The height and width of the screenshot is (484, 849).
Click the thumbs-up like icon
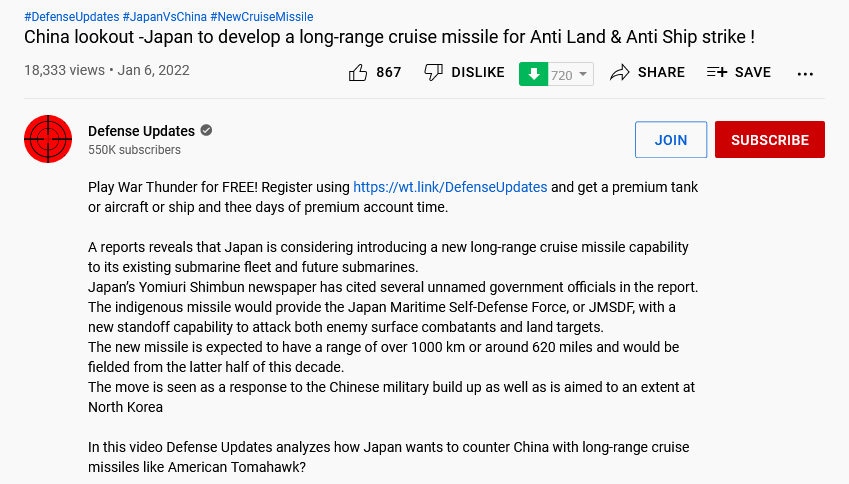358,72
